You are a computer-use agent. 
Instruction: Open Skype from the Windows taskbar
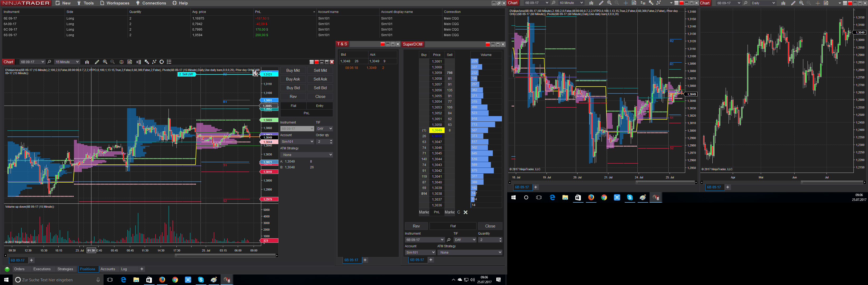pyautogui.click(x=201, y=280)
